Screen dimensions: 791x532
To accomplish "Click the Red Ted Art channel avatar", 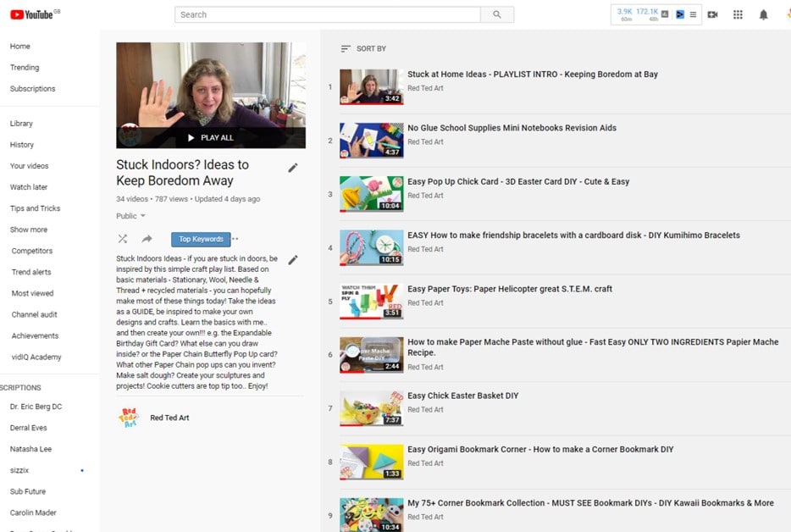I will click(x=128, y=418).
